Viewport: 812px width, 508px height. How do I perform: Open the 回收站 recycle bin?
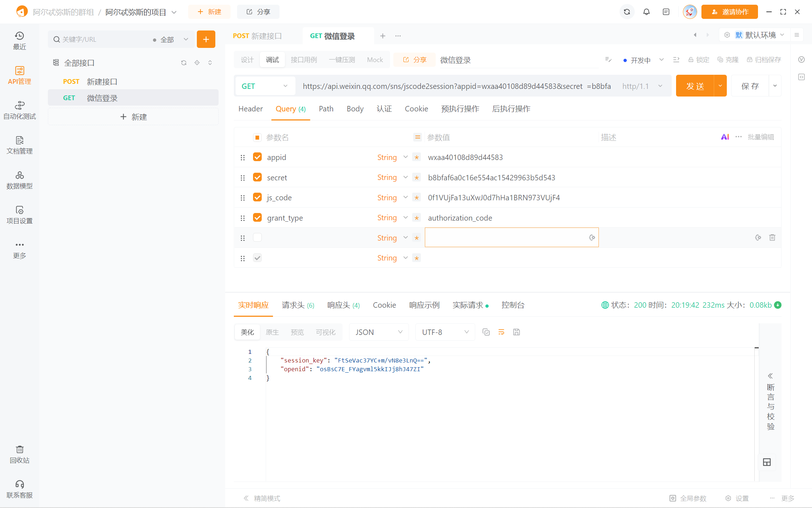click(x=20, y=454)
